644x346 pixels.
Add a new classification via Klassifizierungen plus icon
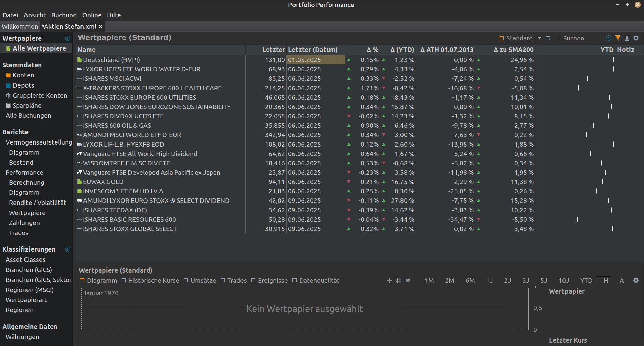pos(68,249)
